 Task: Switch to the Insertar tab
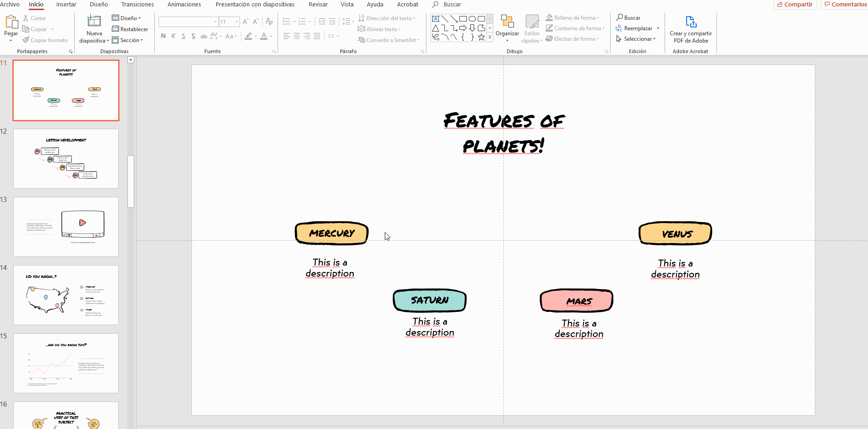click(x=66, y=4)
